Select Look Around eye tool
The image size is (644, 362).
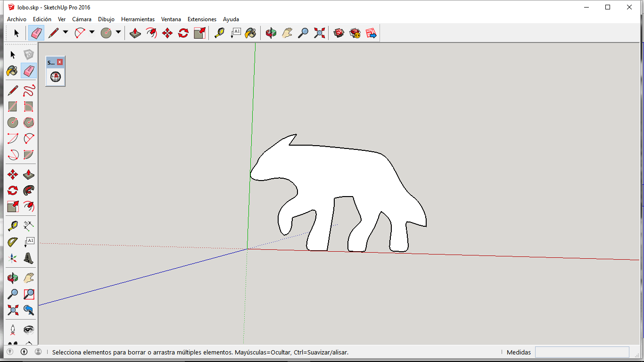click(x=29, y=329)
